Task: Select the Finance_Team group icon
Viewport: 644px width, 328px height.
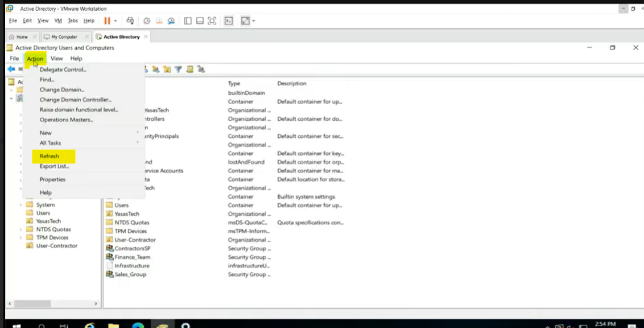Action: point(110,257)
